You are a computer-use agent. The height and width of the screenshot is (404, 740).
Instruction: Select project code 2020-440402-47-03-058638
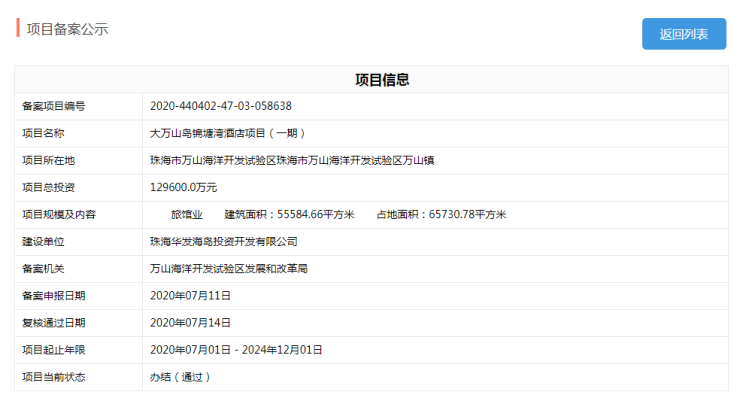tap(221, 106)
